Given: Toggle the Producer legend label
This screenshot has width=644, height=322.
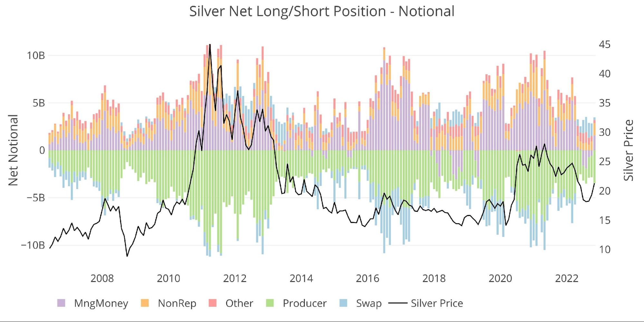Looking at the screenshot, I should coord(304,303).
